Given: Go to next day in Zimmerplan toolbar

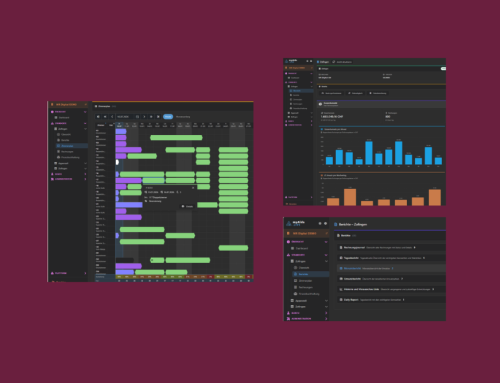Looking at the screenshot, I should pos(144,117).
